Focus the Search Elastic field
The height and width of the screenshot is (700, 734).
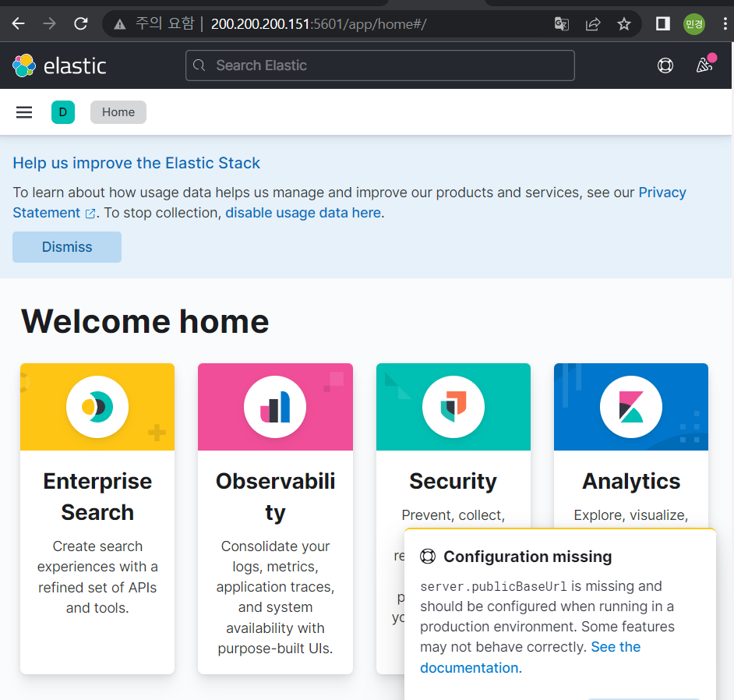click(x=380, y=65)
